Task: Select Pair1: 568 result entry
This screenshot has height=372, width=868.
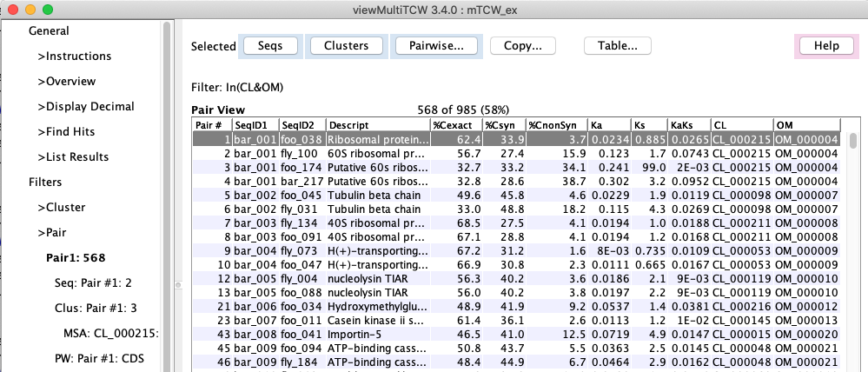Action: tap(76, 258)
